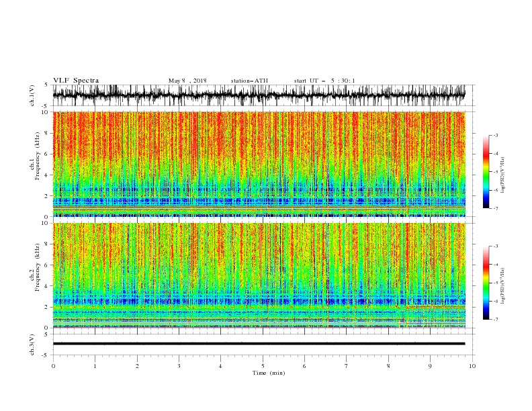Click time axis tick label "9"

pos(430,366)
